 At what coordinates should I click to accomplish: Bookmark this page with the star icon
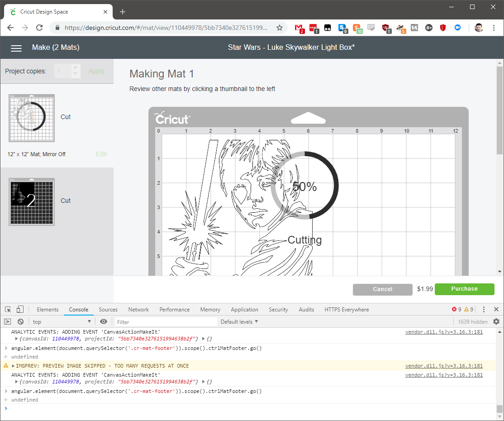pyautogui.click(x=280, y=28)
